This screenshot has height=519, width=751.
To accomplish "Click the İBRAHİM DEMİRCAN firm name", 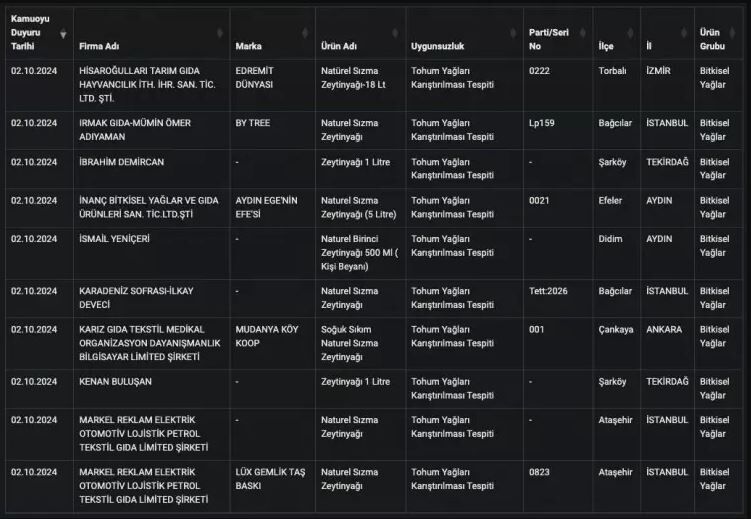I will pos(121,161).
